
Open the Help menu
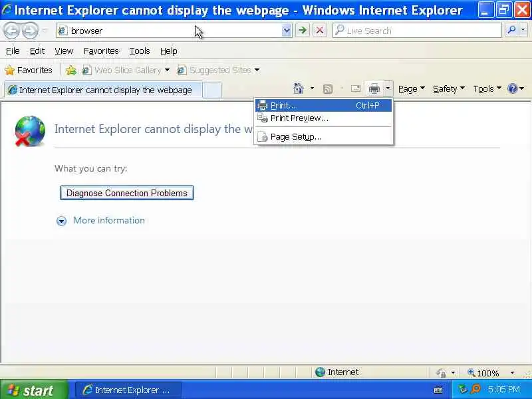(x=169, y=51)
